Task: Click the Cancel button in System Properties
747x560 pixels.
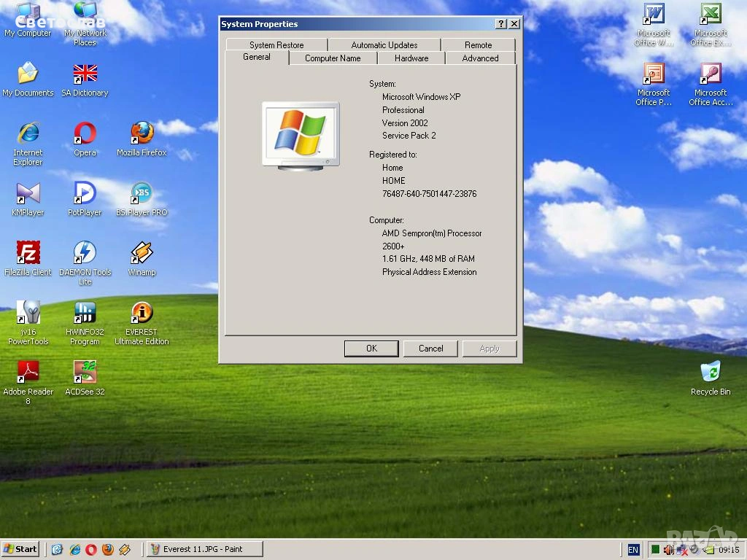Action: click(x=430, y=349)
